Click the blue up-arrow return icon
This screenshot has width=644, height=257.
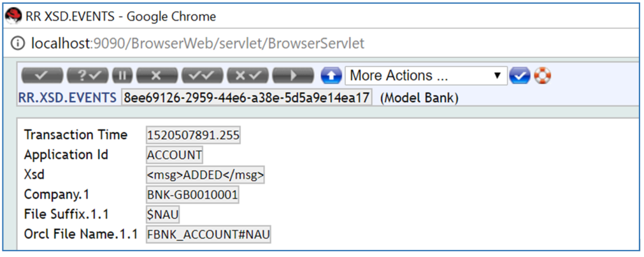331,75
